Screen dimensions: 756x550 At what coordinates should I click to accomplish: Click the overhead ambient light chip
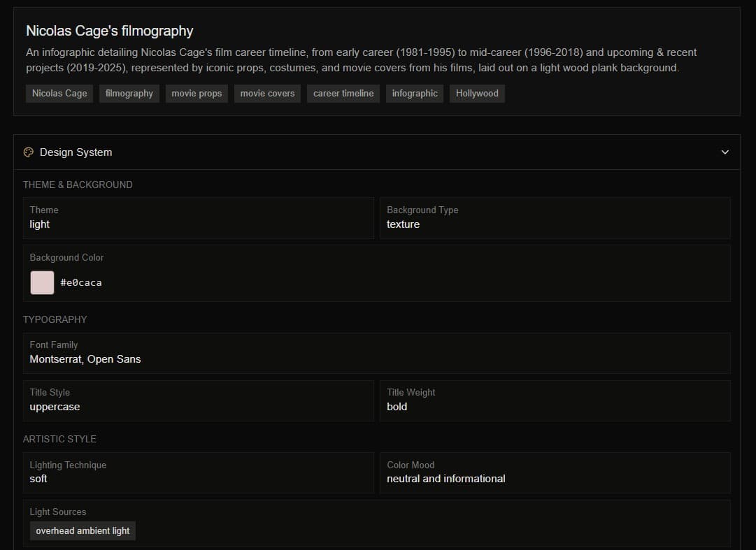83,530
